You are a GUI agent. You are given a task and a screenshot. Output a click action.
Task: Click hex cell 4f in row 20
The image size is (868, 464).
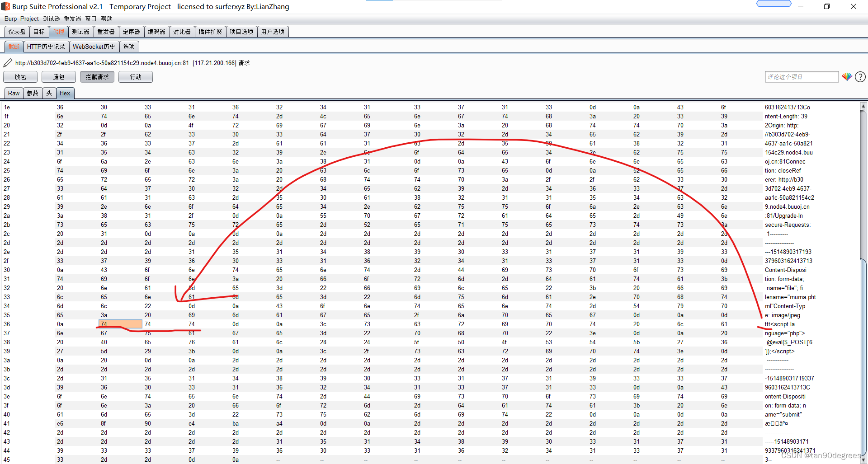click(192, 125)
